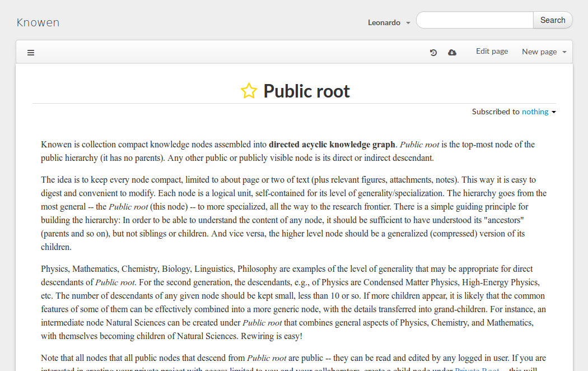Click the "Subscribed to" label text
The height and width of the screenshot is (371, 588).
pyautogui.click(x=495, y=112)
